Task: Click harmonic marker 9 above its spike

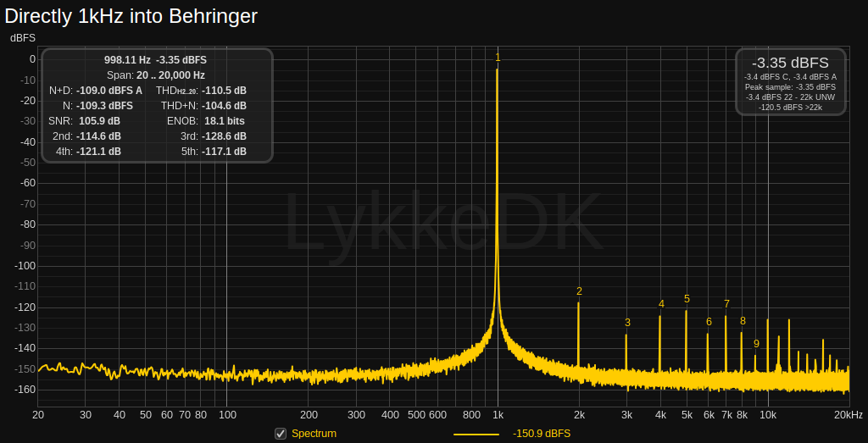Action: [x=756, y=344]
